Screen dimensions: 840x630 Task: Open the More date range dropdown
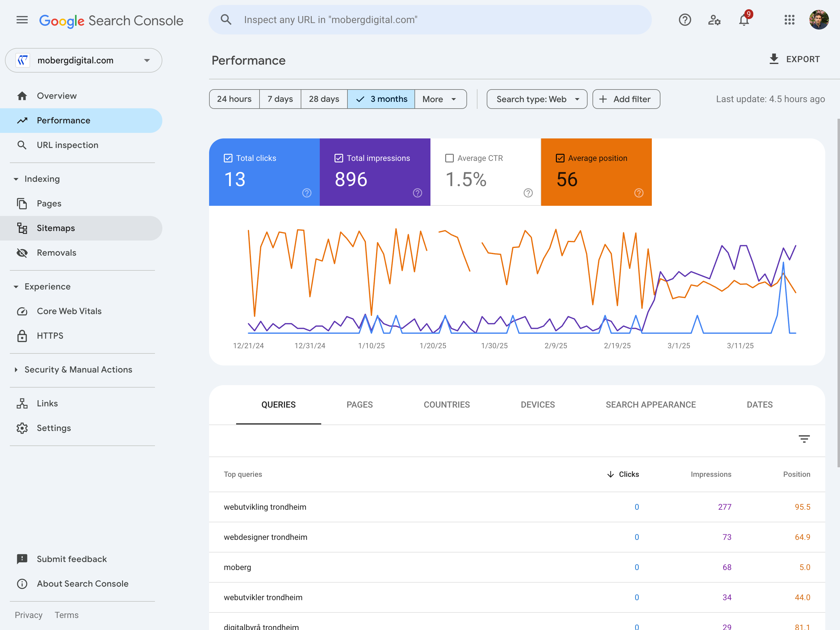click(x=441, y=99)
